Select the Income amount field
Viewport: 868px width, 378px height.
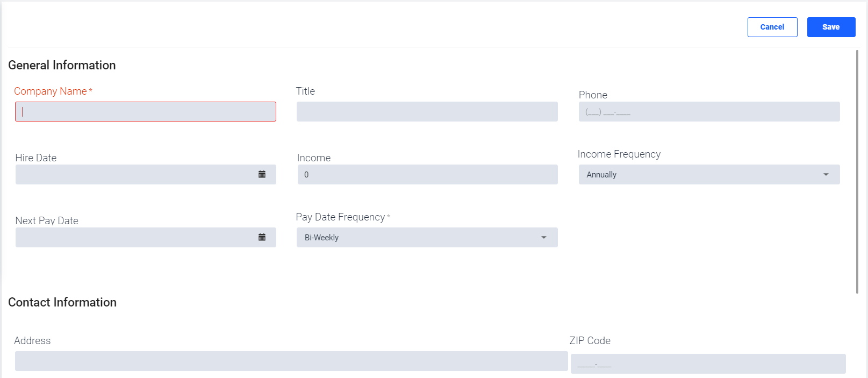(428, 174)
